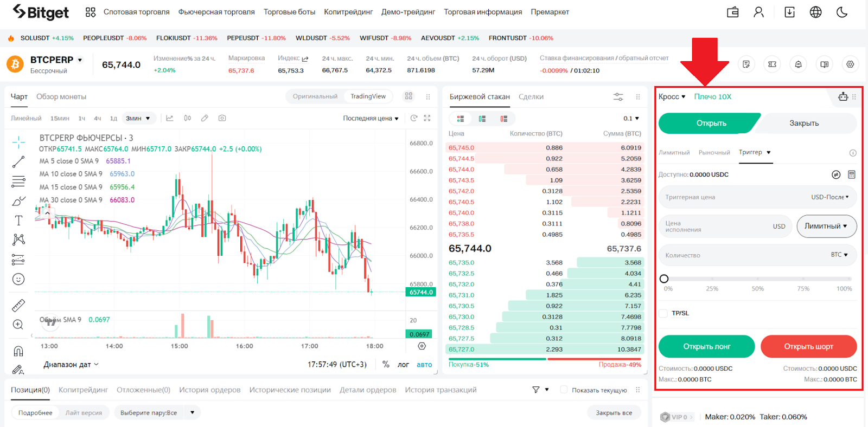Check the 'Показать текущую' checkbox
Screen dimensions: 868x427
[x=564, y=390]
